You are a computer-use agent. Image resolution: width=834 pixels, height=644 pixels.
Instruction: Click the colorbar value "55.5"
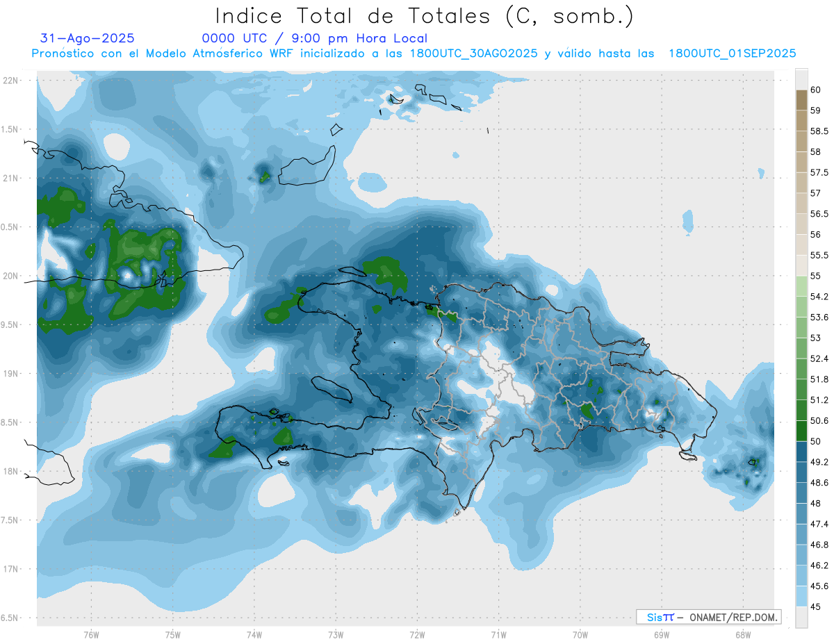click(820, 256)
